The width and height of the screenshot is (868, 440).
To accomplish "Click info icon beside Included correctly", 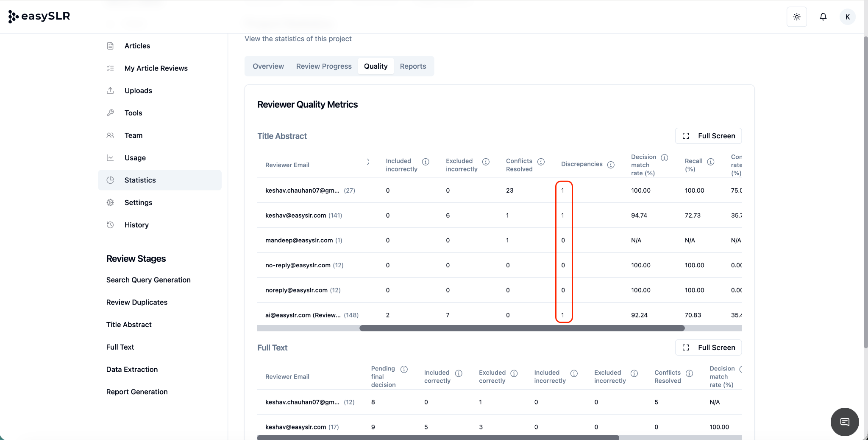I will tap(459, 373).
